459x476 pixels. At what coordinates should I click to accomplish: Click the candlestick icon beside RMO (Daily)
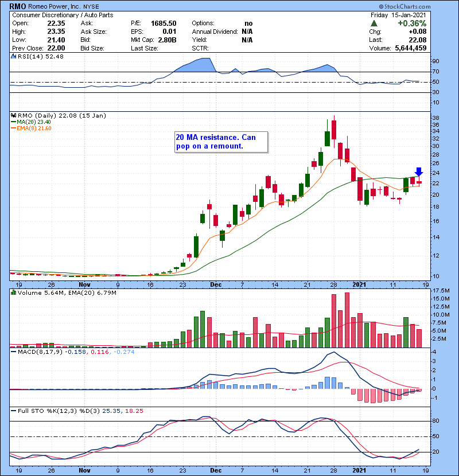(x=13, y=115)
